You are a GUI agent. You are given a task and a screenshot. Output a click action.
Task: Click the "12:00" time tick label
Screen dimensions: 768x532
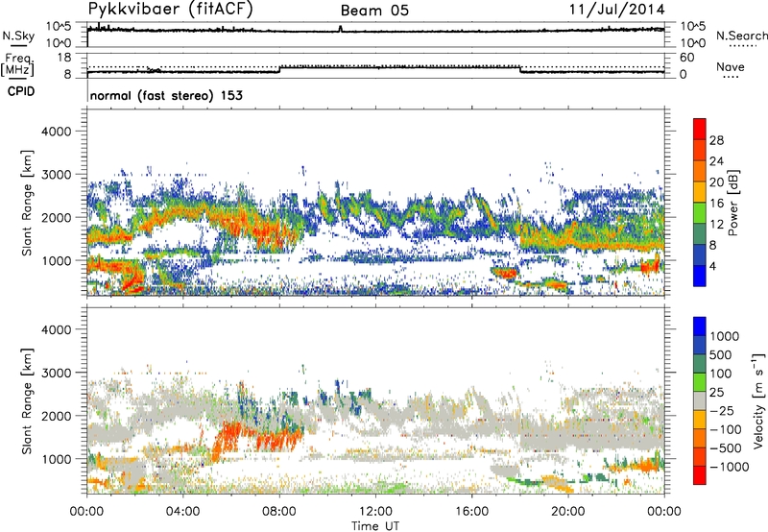375,512
